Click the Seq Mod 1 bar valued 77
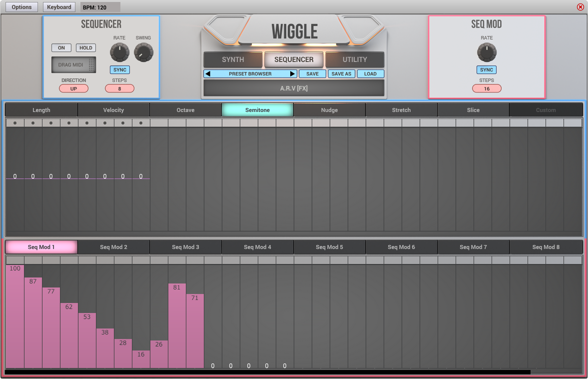 (51, 327)
